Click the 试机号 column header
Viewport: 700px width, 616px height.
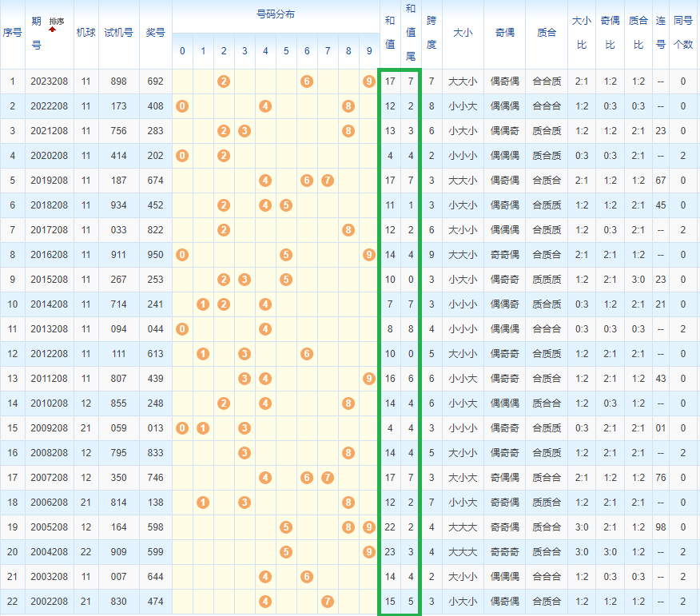(x=118, y=34)
